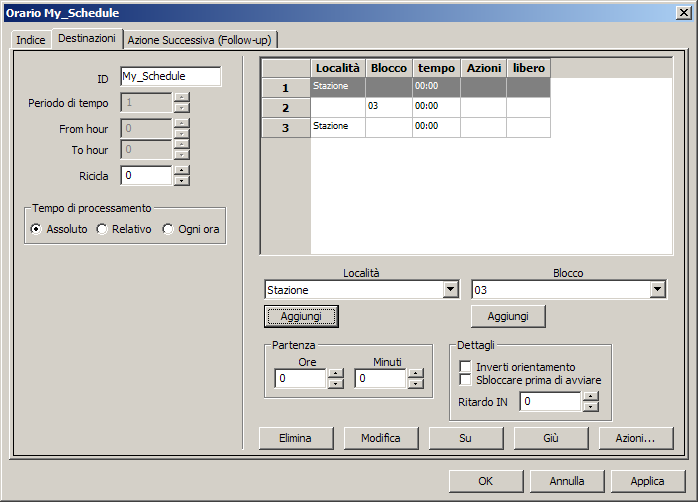The image size is (698, 502).
Task: Switch to the Indice tab
Action: [30, 39]
